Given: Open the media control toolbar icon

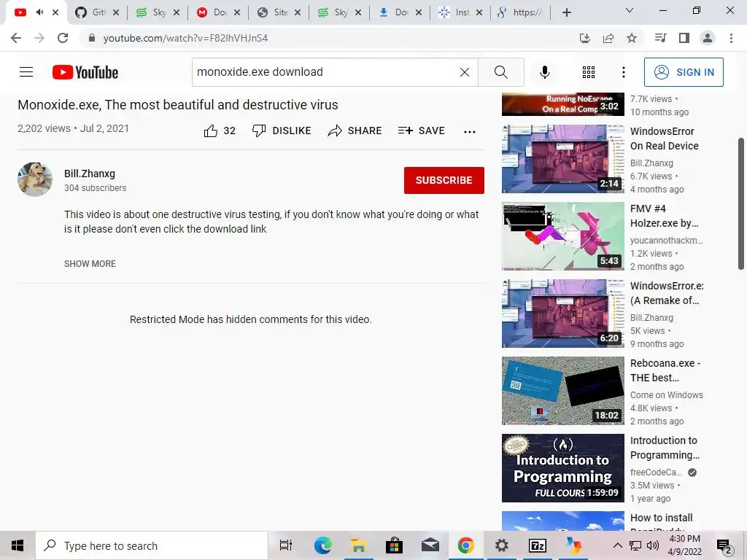Looking at the screenshot, I should click(x=660, y=38).
